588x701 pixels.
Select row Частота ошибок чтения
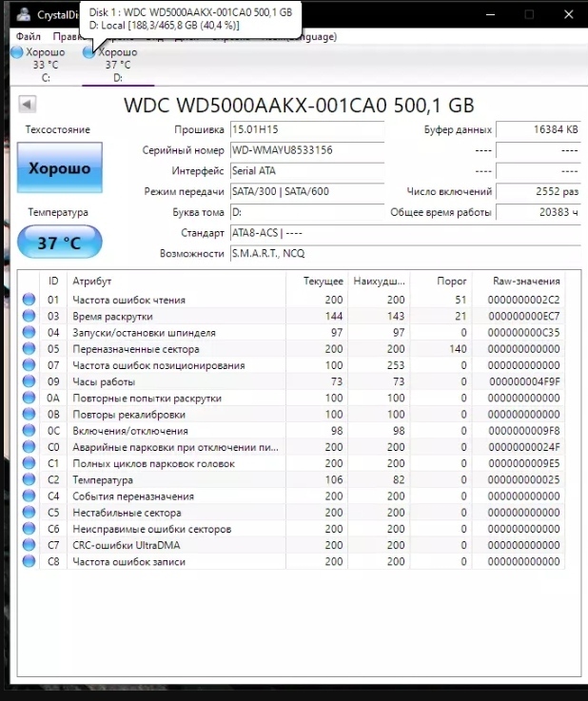pyautogui.click(x=291, y=299)
